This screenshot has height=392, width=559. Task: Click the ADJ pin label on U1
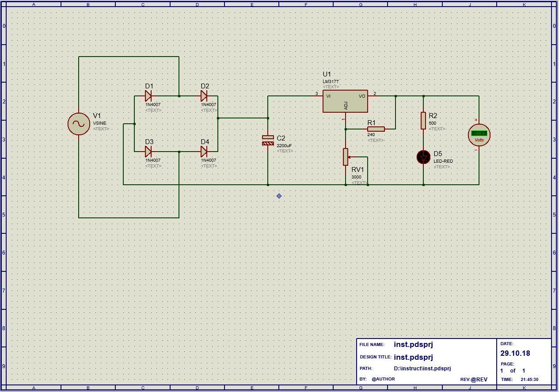click(345, 105)
